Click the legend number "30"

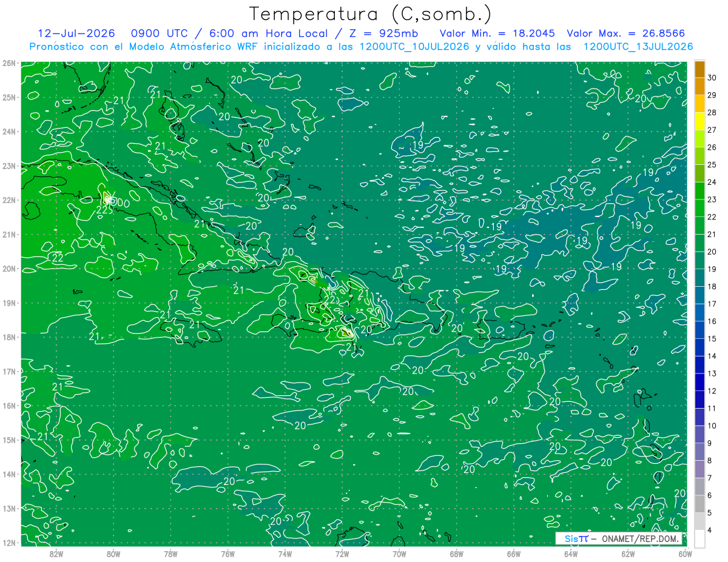[x=712, y=77]
